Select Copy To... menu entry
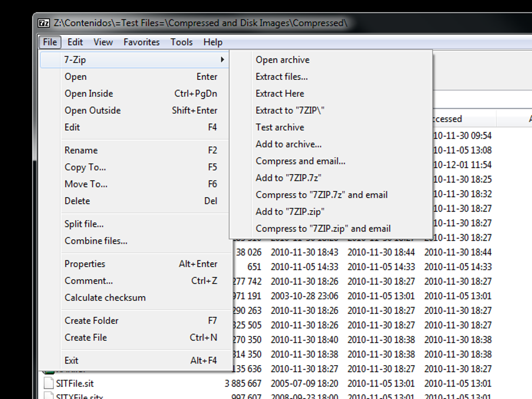This screenshot has height=399, width=532. (135, 167)
